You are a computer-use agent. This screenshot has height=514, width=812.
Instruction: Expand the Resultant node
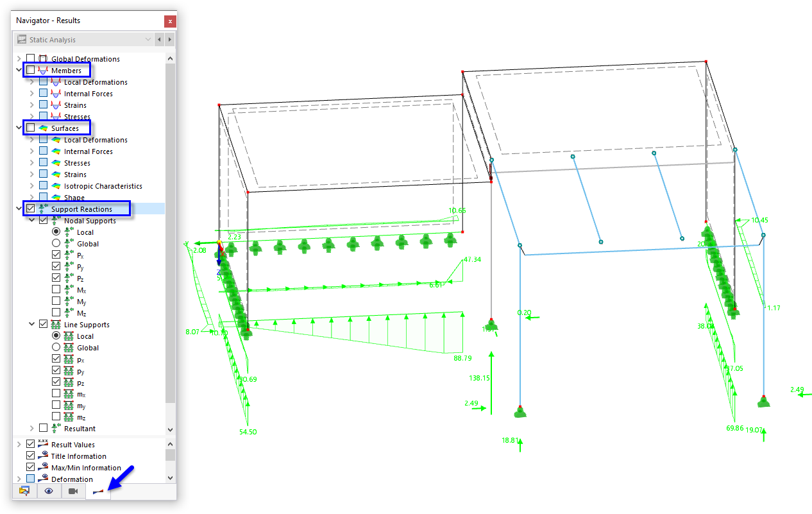[31, 429]
